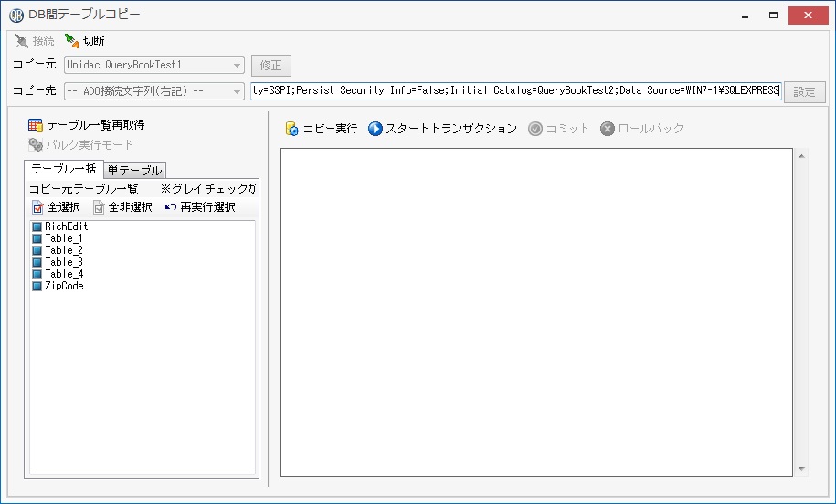Click the 全選択 select-all icon
The image size is (836, 504).
point(37,206)
